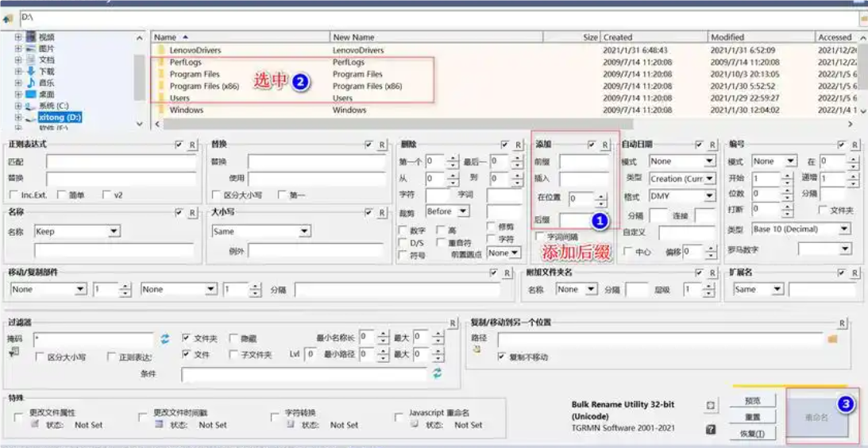This screenshot has width=868, height=448.
Task: Expand the 下载 tree node
Action: [18, 71]
